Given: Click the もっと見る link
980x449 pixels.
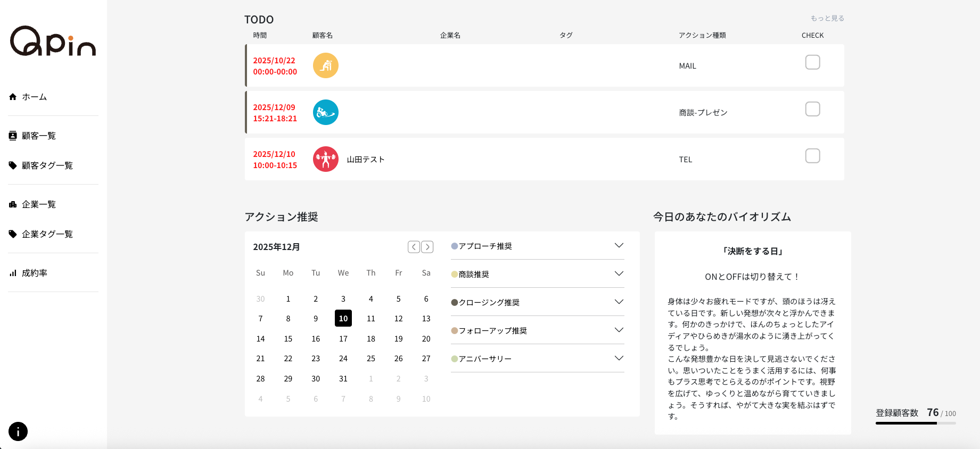Looking at the screenshot, I should pos(827,18).
